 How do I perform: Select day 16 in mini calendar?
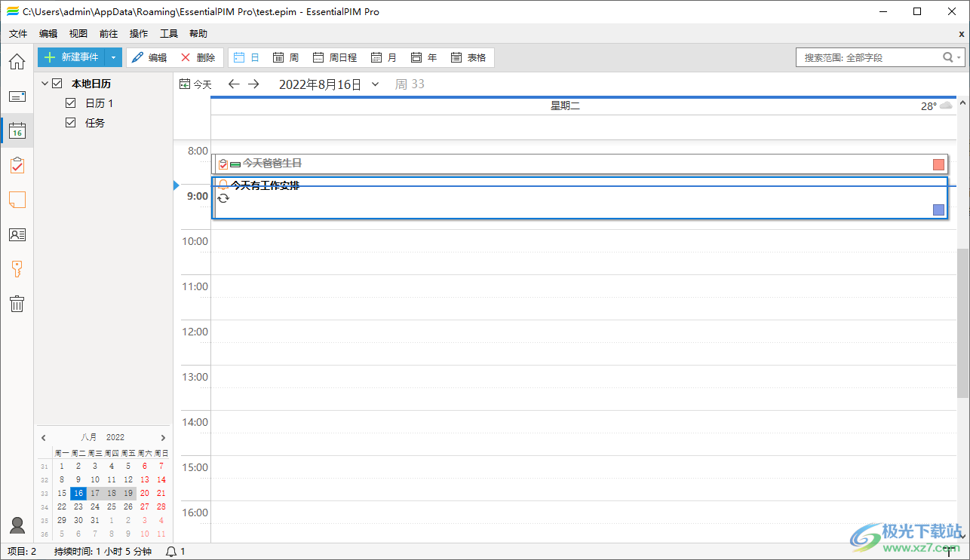(x=78, y=494)
